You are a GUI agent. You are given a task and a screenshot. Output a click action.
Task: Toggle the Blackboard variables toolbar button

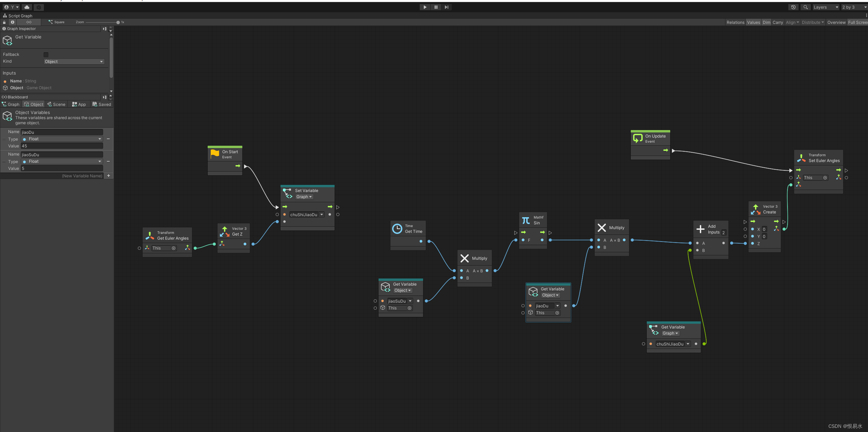[29, 22]
